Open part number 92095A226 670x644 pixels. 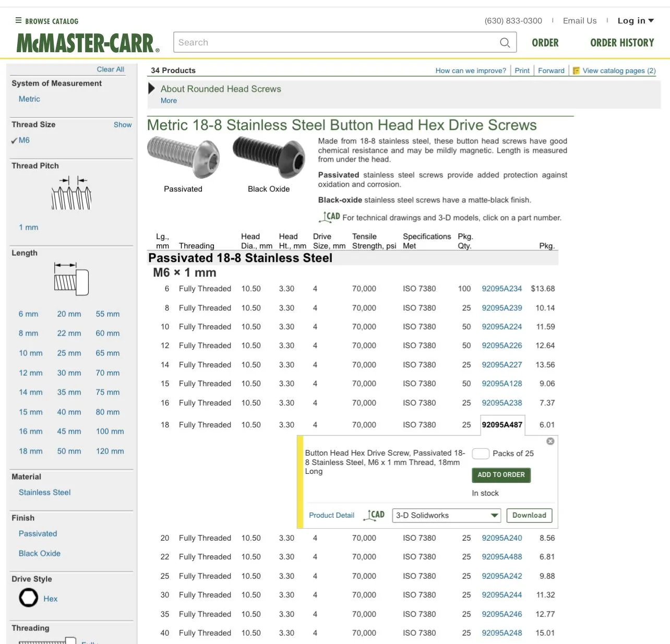[x=502, y=345]
